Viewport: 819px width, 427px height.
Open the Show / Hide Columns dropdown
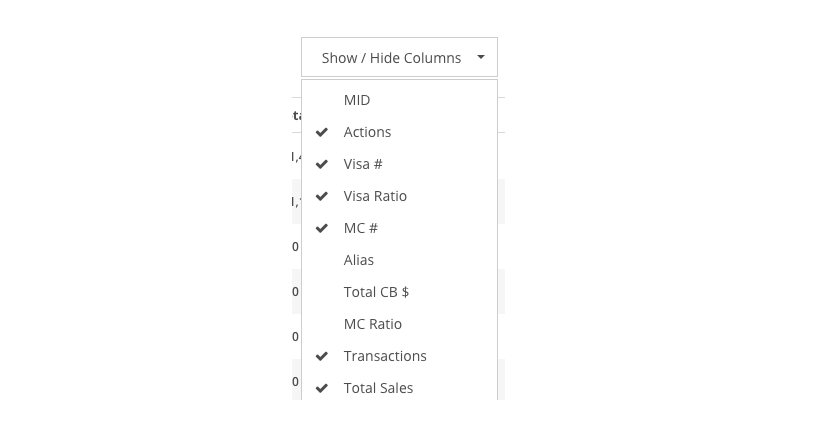click(399, 57)
